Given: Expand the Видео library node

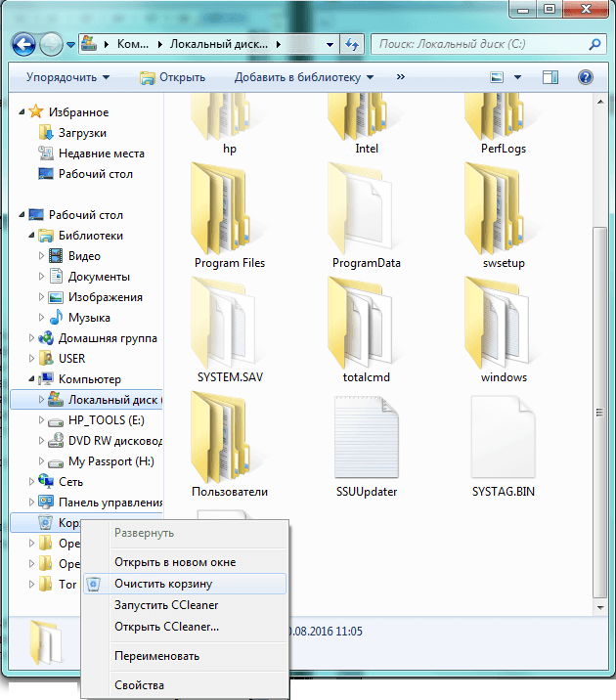Looking at the screenshot, I should (x=41, y=256).
